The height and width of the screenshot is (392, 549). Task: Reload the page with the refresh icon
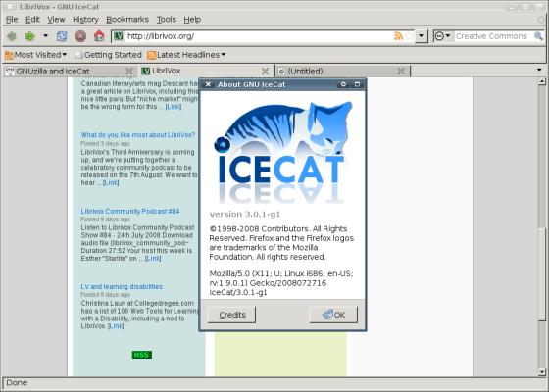pos(62,36)
